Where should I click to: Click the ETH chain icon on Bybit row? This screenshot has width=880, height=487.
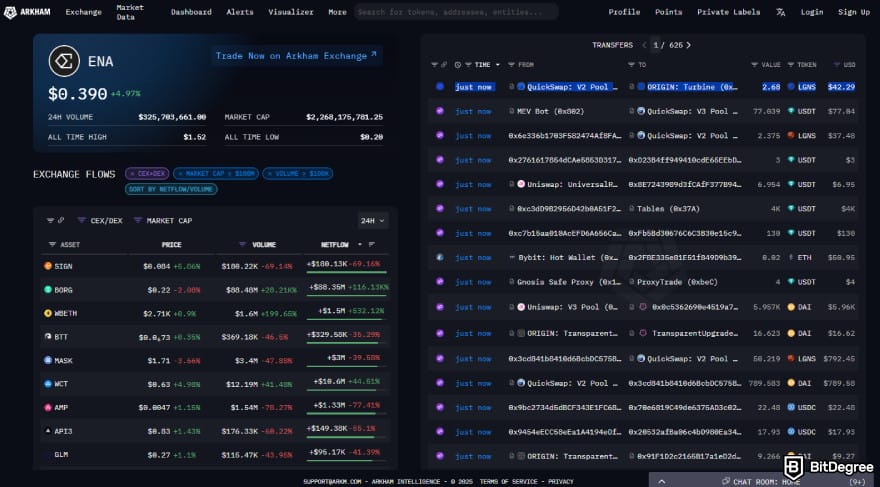pos(440,257)
